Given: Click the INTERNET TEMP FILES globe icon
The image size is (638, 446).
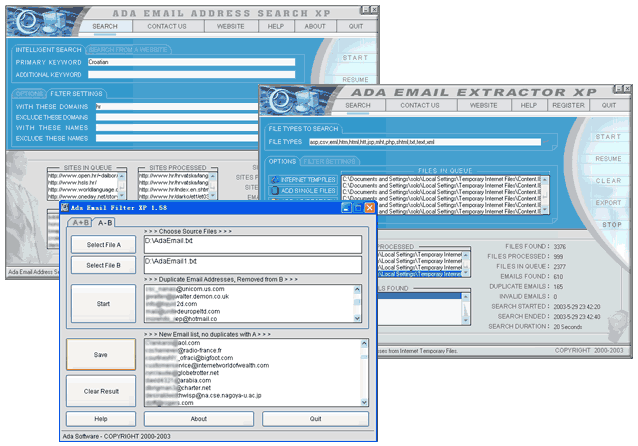Looking at the screenshot, I should click(275, 179).
